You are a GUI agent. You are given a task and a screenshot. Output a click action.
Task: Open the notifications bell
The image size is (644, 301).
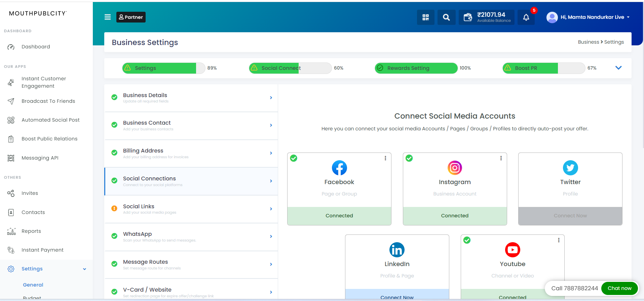(x=526, y=17)
